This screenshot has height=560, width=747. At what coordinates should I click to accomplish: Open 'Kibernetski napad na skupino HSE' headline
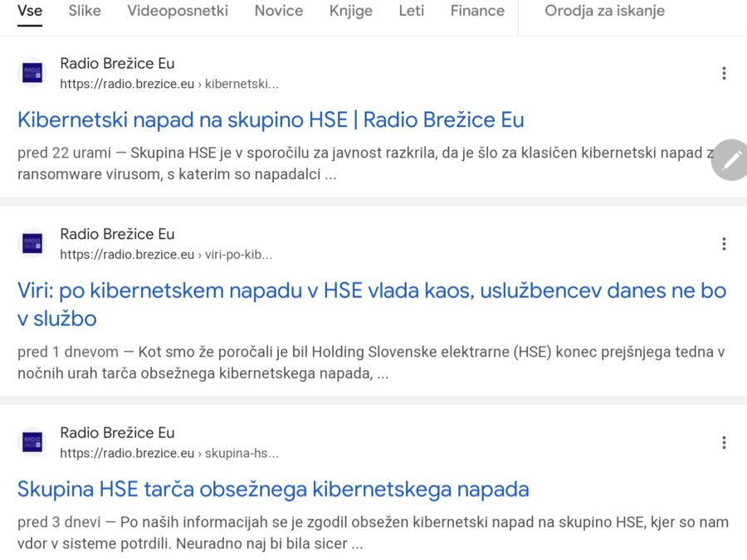[x=271, y=120]
